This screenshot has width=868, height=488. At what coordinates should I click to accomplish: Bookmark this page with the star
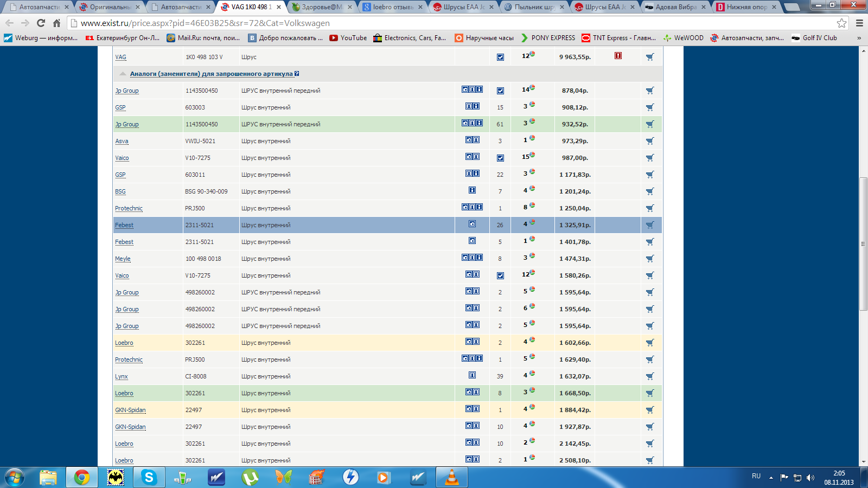(x=841, y=23)
